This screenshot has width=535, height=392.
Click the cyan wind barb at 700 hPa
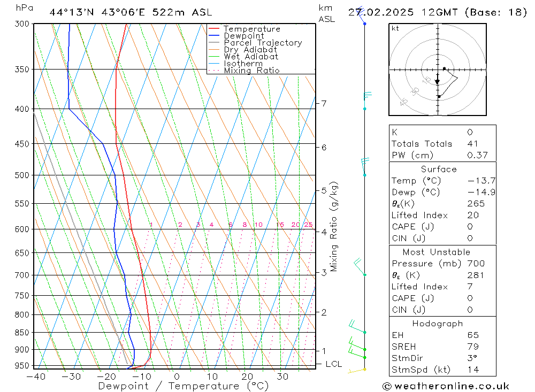click(360, 267)
